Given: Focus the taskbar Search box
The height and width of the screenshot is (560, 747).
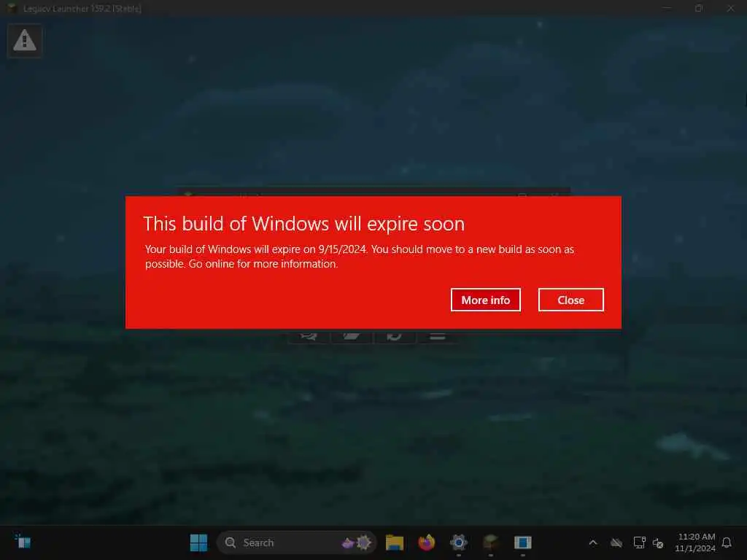Looking at the screenshot, I should click(296, 542).
